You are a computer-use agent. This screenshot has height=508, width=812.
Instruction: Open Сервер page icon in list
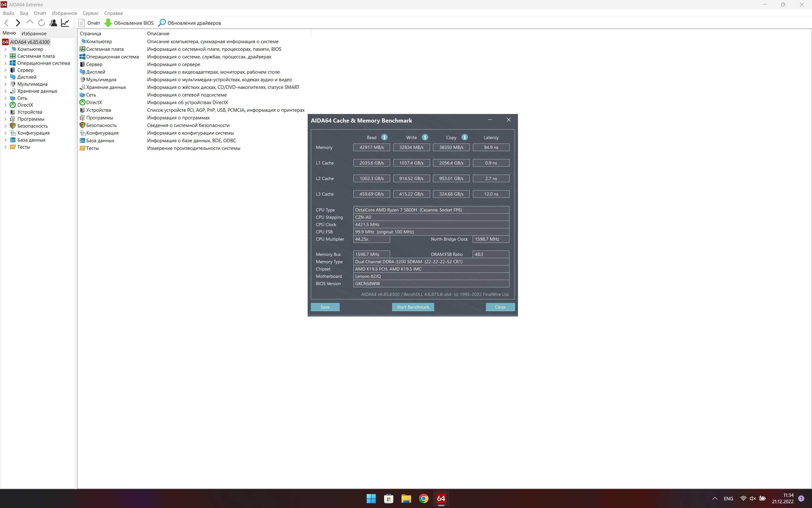(82, 64)
